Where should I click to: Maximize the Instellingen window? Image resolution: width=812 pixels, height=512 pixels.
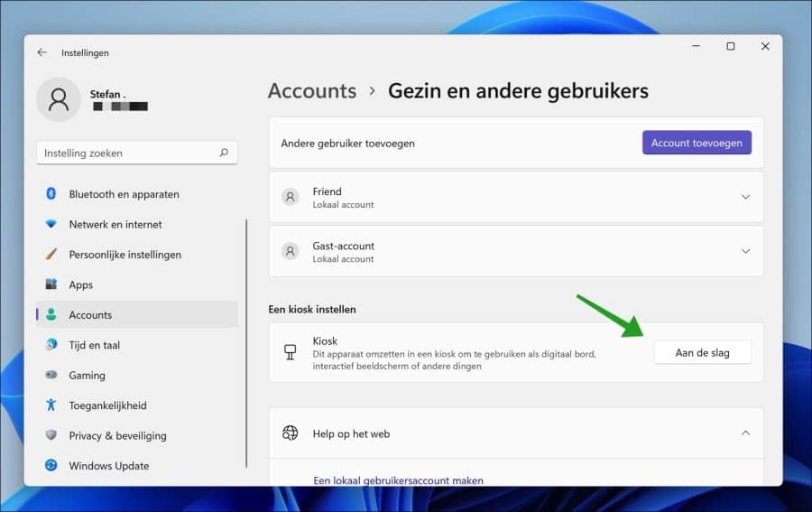click(x=730, y=46)
